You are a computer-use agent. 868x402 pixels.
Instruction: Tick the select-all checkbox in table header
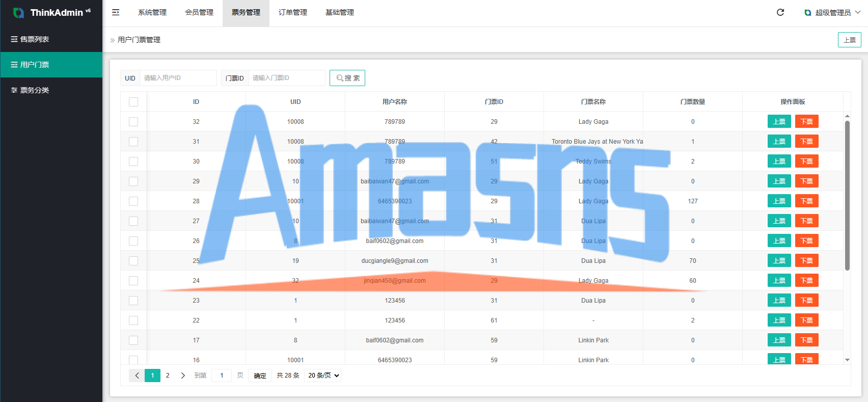coord(133,102)
